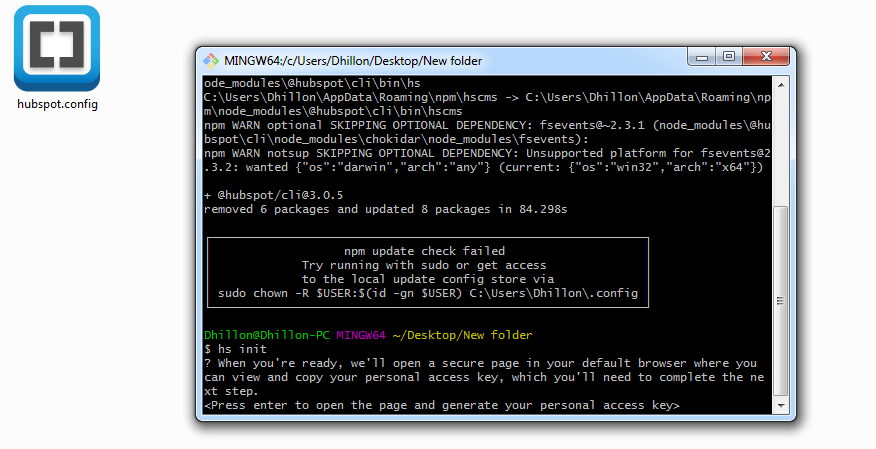Click the 'Dhillon@Dhillon-PC' prompt text
Viewport: 876px width, 449px height.
click(x=266, y=335)
